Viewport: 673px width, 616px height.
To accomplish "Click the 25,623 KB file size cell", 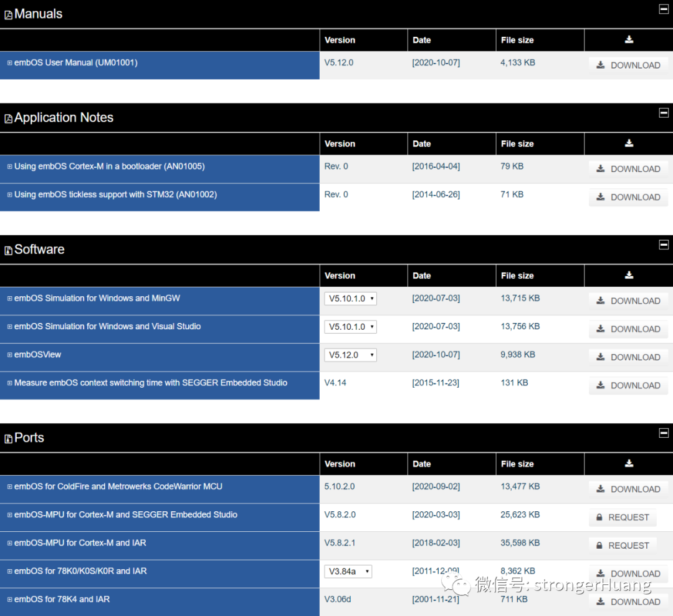I will click(520, 515).
